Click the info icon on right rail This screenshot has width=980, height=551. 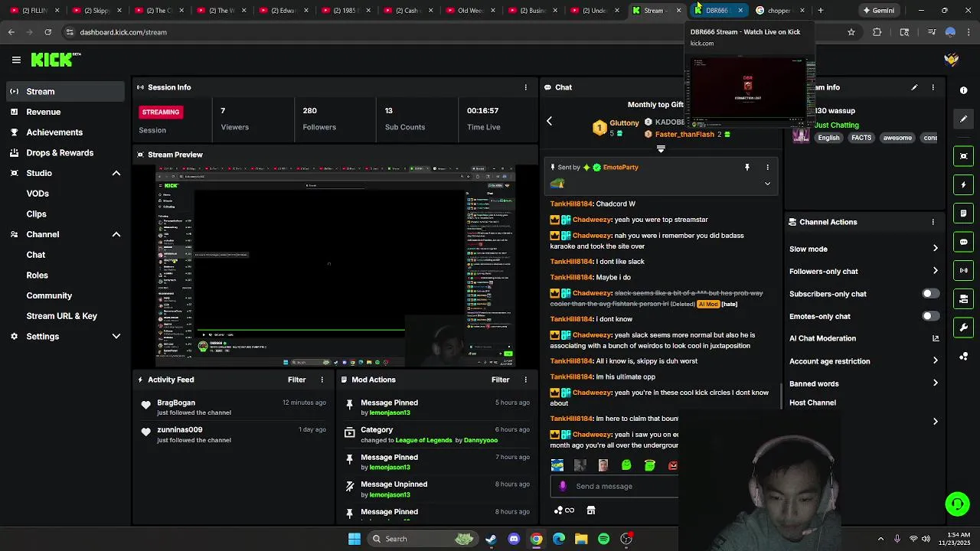pos(963,90)
